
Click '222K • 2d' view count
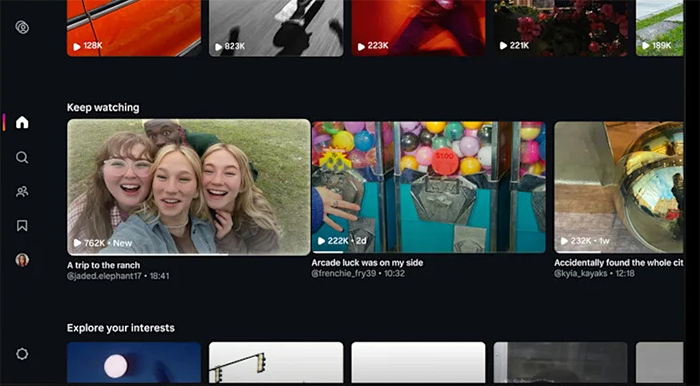click(x=342, y=241)
